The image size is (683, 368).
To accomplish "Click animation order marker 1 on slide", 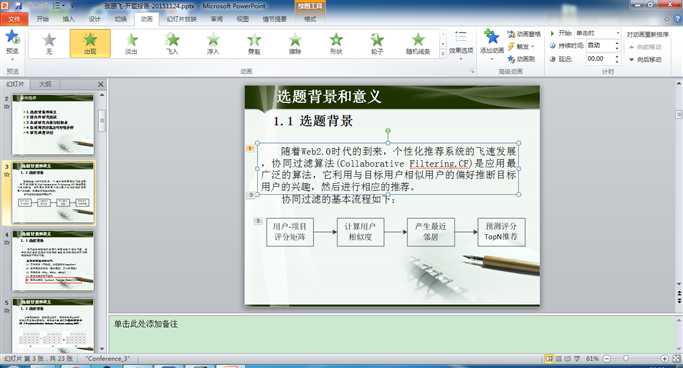I will [x=250, y=149].
